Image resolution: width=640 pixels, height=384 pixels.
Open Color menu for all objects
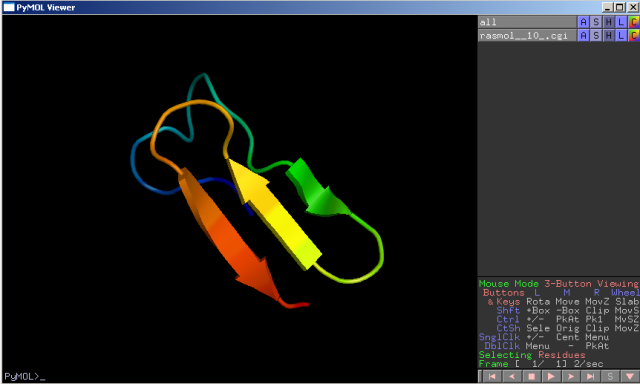(634, 22)
